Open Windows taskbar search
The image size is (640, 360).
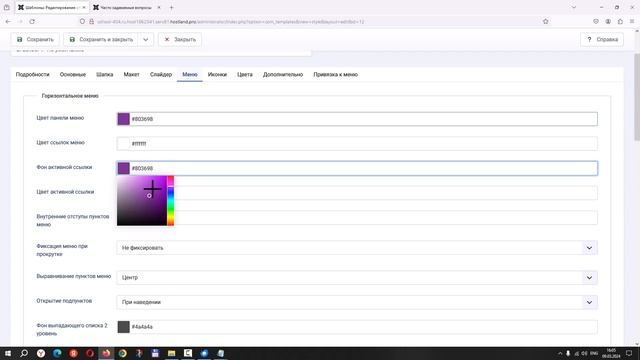pos(24,353)
